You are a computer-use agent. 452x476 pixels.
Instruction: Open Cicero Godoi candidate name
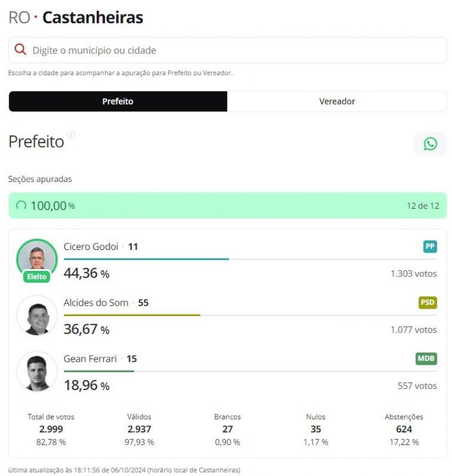pyautogui.click(x=92, y=246)
